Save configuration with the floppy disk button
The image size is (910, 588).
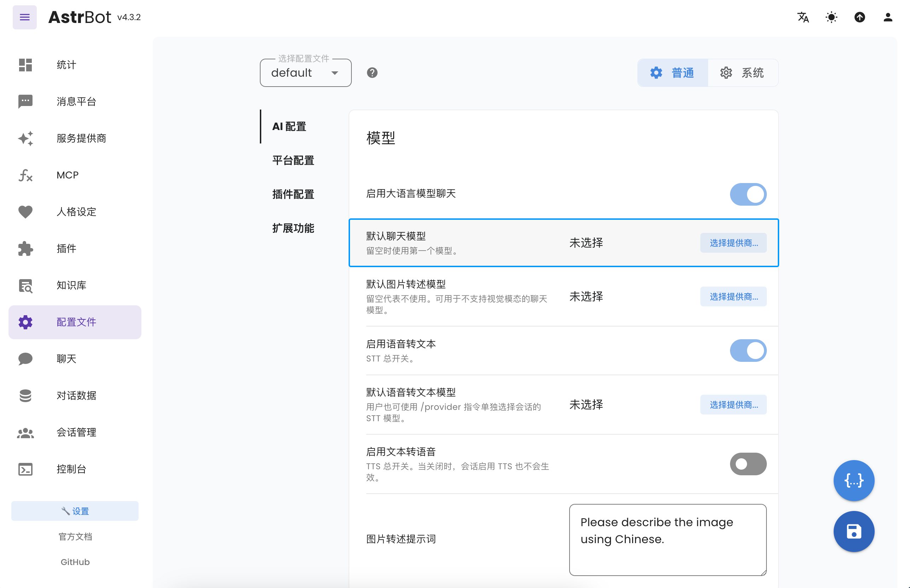[854, 531]
